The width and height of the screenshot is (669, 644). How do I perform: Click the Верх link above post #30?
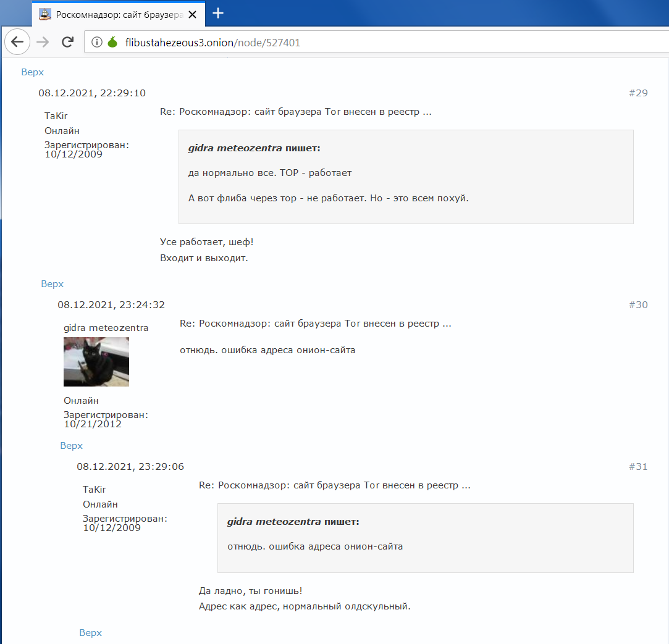point(52,284)
